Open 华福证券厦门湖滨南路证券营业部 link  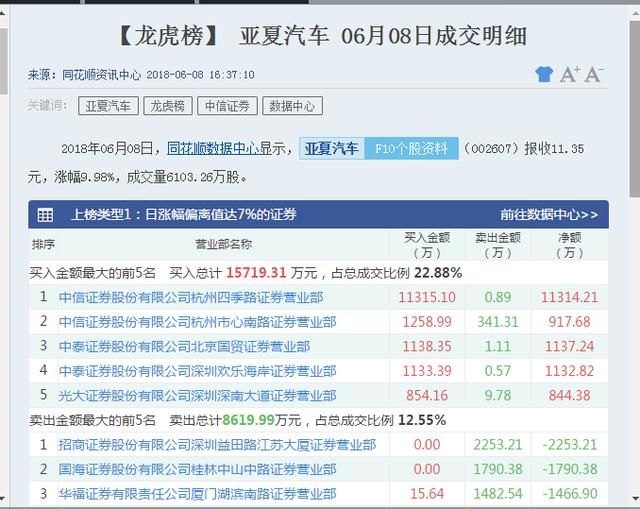198,494
